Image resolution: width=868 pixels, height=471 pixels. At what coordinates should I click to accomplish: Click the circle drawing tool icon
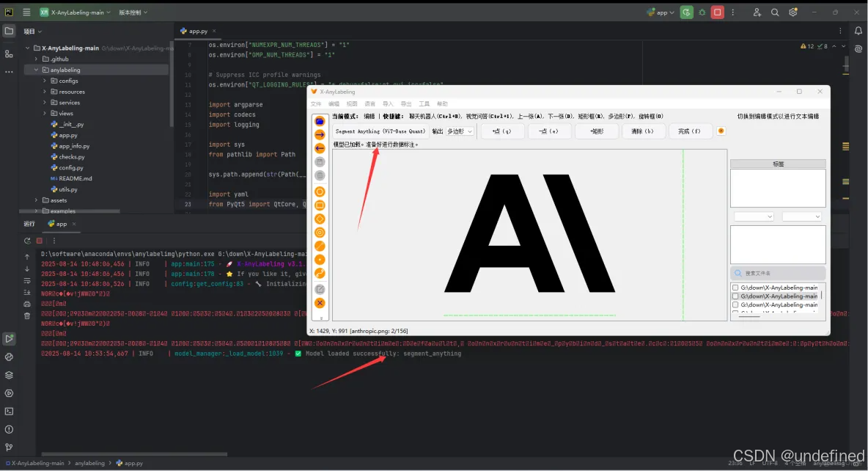pyautogui.click(x=320, y=232)
